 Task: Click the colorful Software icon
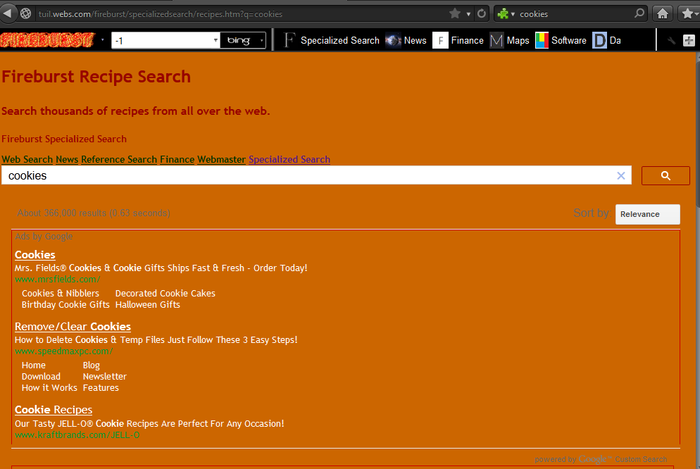tap(542, 41)
